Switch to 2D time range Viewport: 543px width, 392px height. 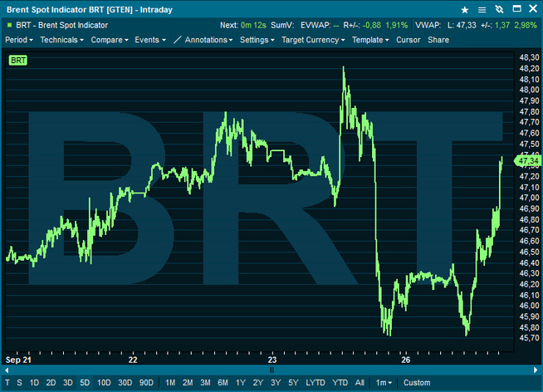51,383
